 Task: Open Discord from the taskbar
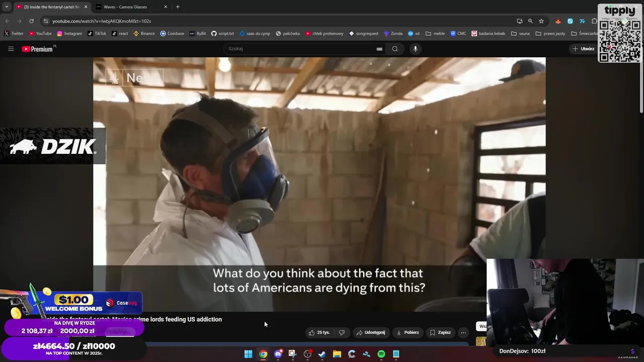coord(278,354)
